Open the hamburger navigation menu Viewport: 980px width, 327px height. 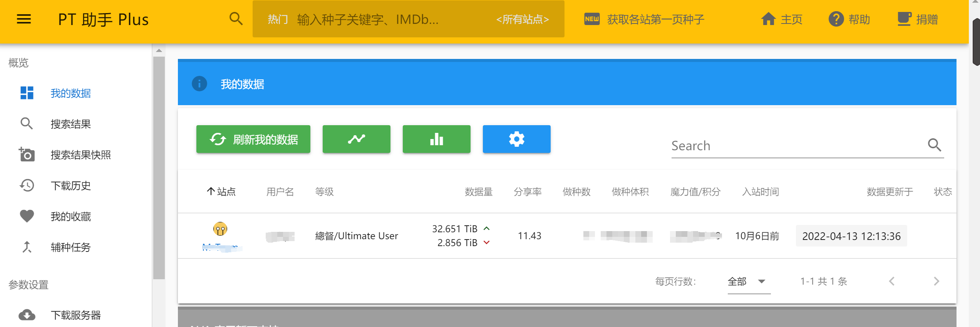(x=24, y=19)
